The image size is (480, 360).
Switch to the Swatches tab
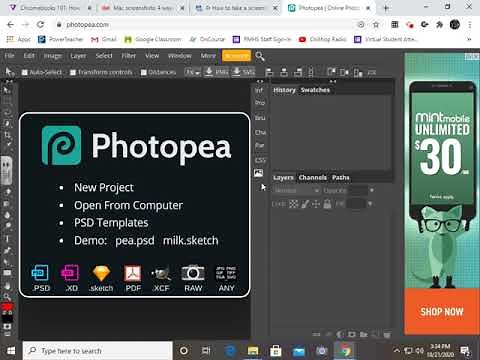(x=315, y=90)
